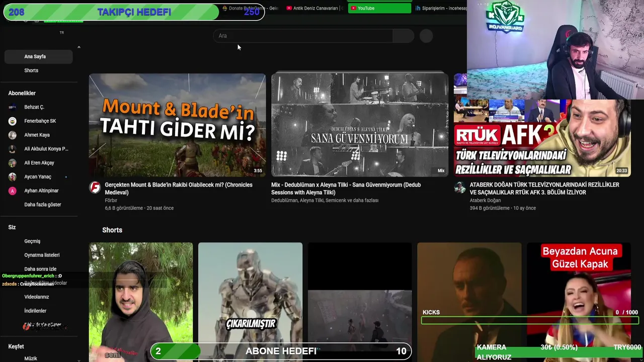The width and height of the screenshot is (644, 362).
Task: Open title Mix - Dedublüman x Aleyna Tilki
Action: click(x=346, y=189)
